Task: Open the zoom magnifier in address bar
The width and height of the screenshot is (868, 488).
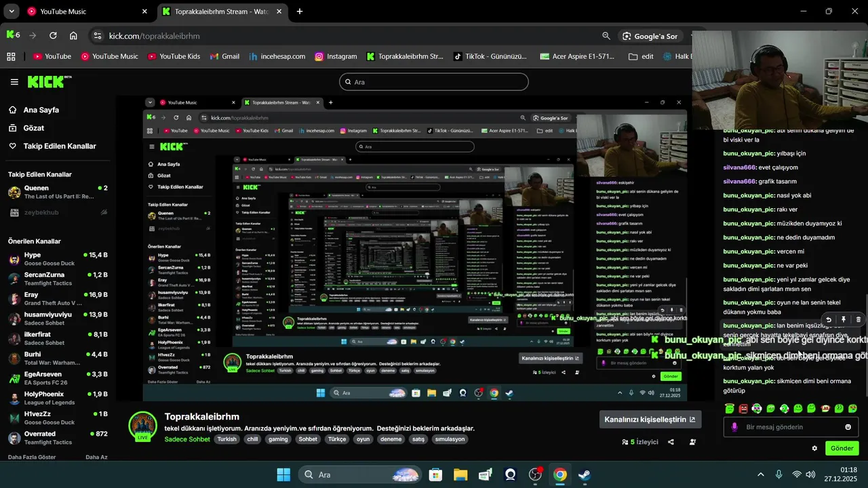Action: click(606, 36)
